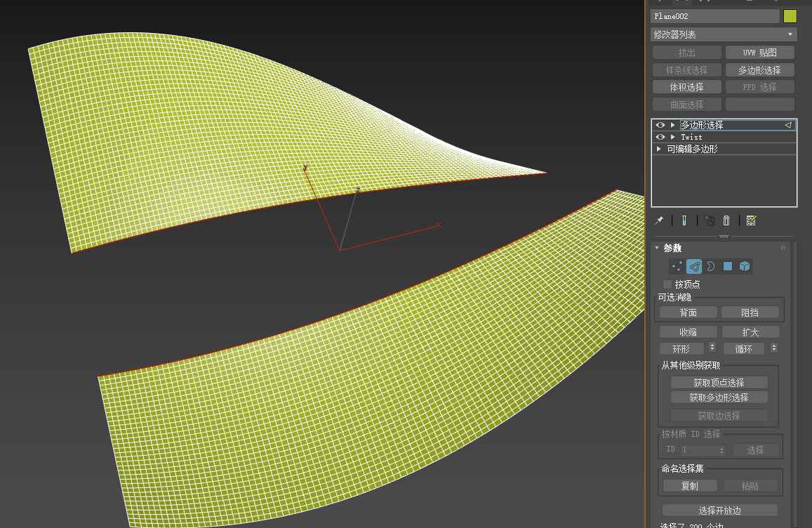Expand the 可编辑多边形 stack entry

pos(659,149)
